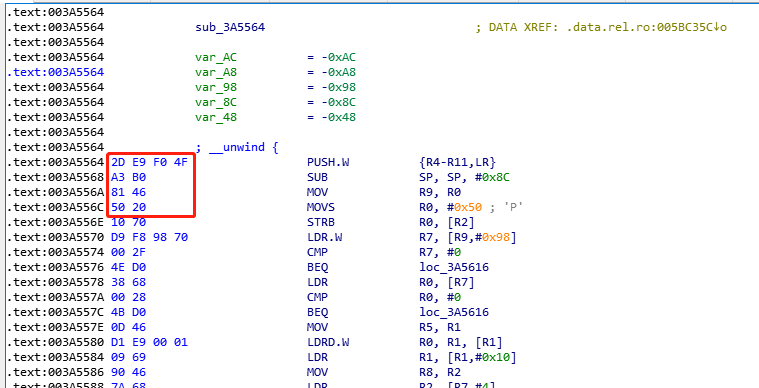
Task: Select the #0x50 immediate on the MOVS line
Action: click(x=464, y=208)
